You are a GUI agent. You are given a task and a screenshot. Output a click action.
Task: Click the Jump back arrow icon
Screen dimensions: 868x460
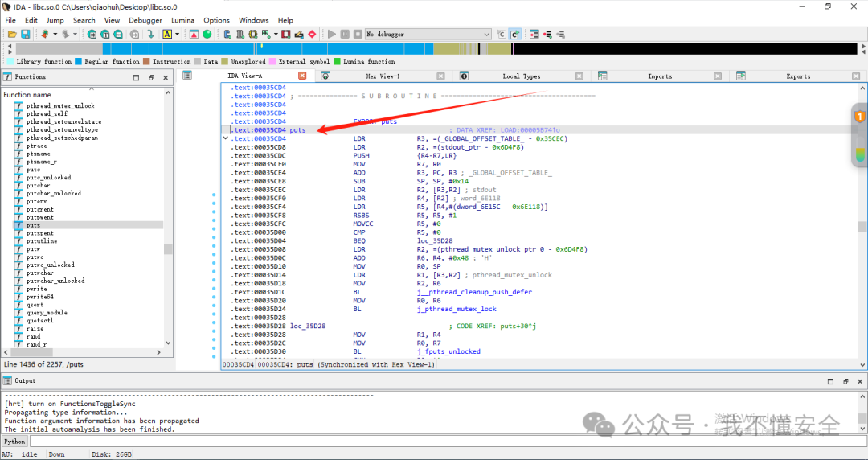pyautogui.click(x=45, y=35)
